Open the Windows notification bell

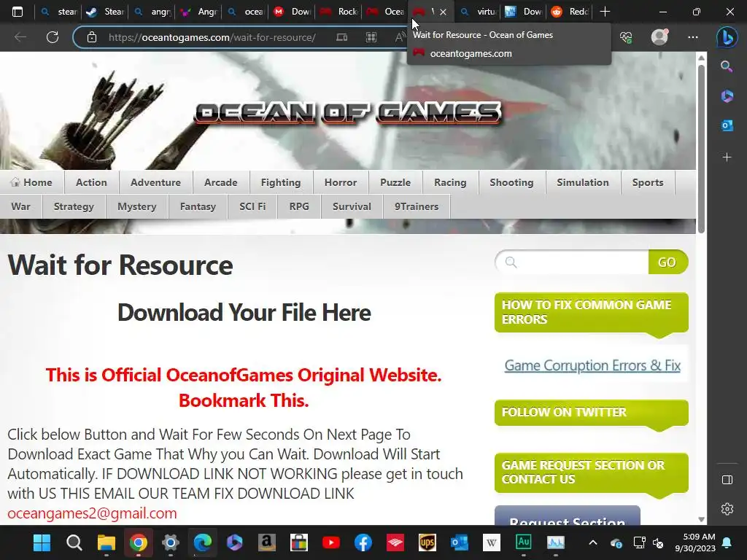pyautogui.click(x=727, y=542)
